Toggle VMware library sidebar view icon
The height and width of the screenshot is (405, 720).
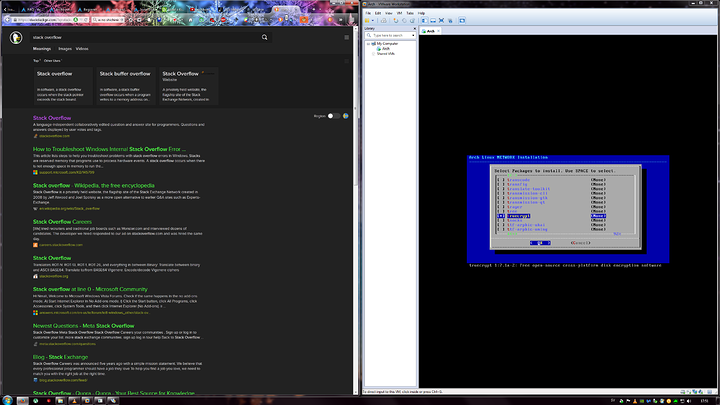coord(425,20)
